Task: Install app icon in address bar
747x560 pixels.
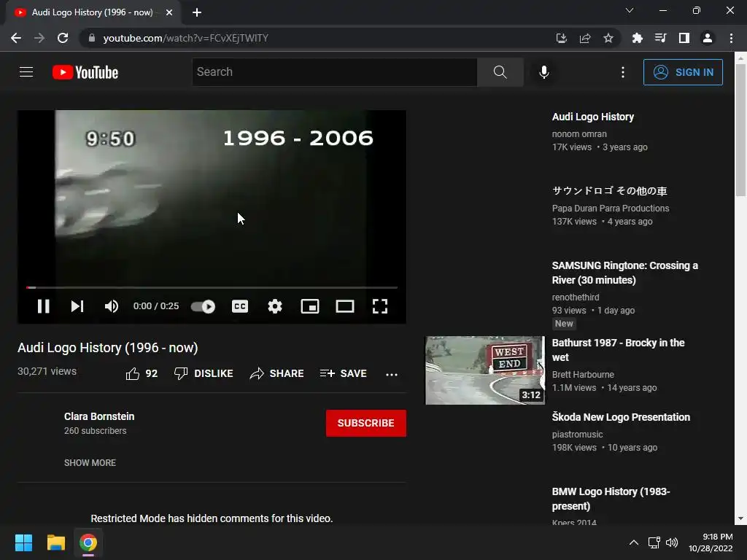Action: [x=561, y=38]
